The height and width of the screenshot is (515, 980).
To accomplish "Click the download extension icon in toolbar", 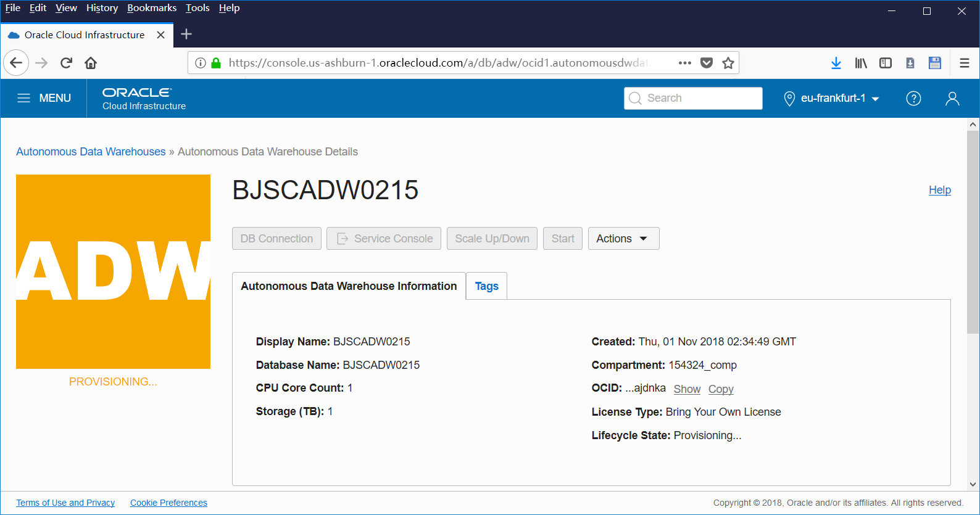I will tap(910, 63).
